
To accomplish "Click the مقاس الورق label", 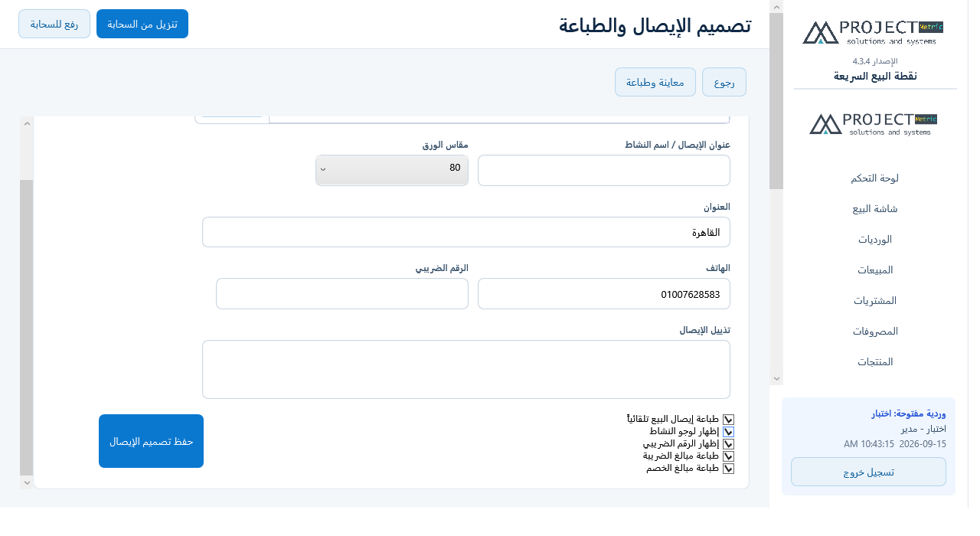I will tap(446, 145).
